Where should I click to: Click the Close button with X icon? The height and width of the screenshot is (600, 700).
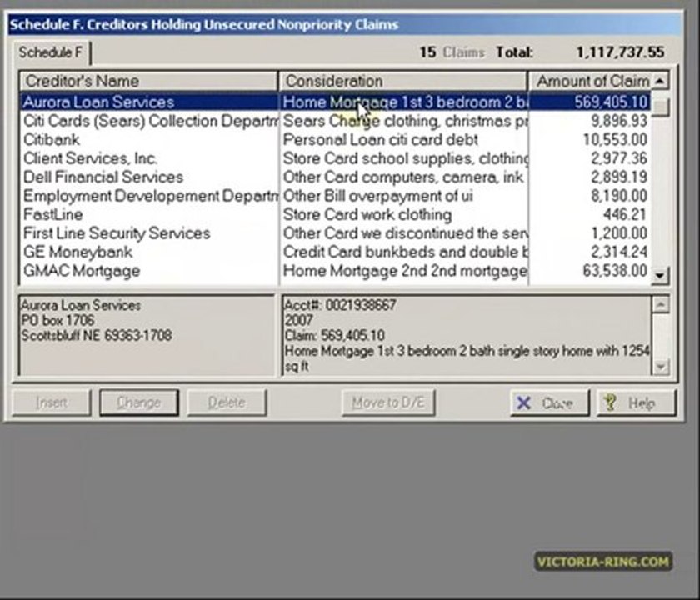(550, 403)
